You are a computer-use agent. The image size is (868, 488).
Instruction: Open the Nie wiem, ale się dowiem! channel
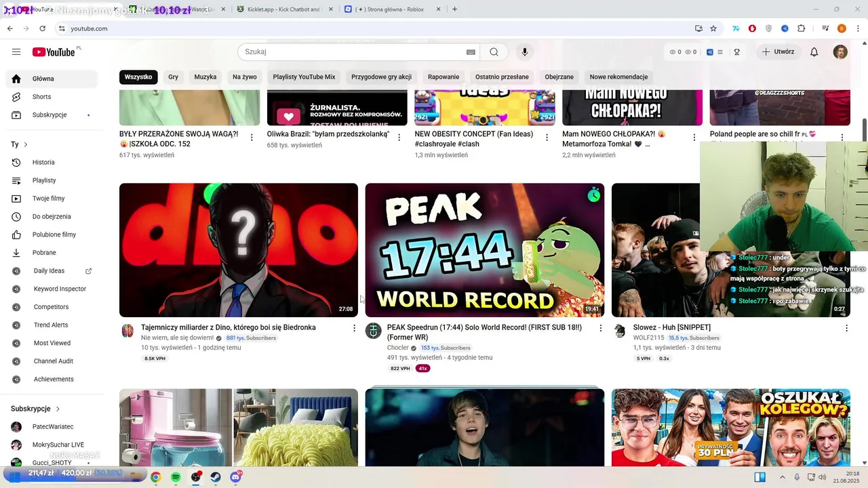tap(177, 338)
